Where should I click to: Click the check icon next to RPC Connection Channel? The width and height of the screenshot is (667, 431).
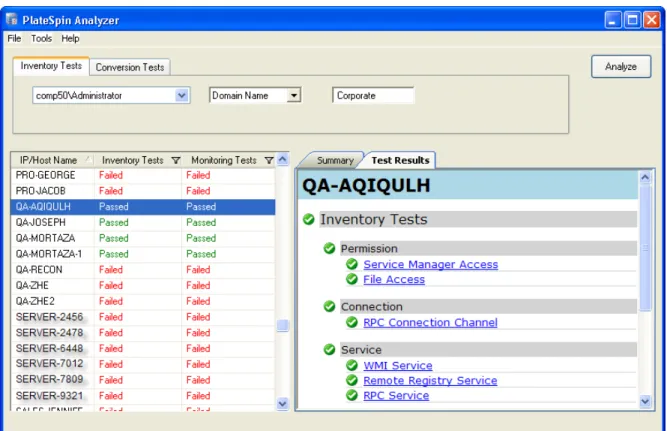click(x=352, y=322)
